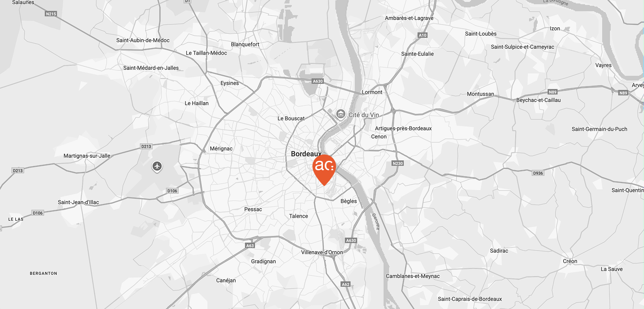Click the Pessac town label
The image size is (644, 309).
253,209
